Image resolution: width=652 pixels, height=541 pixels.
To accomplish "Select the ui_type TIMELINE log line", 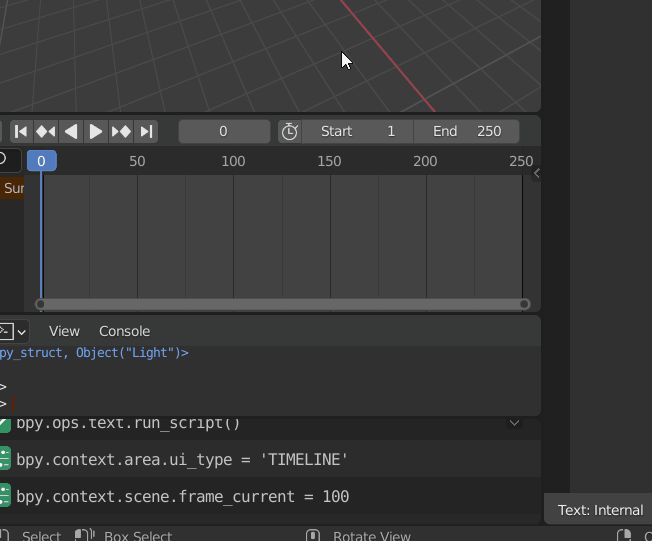I will point(270,459).
